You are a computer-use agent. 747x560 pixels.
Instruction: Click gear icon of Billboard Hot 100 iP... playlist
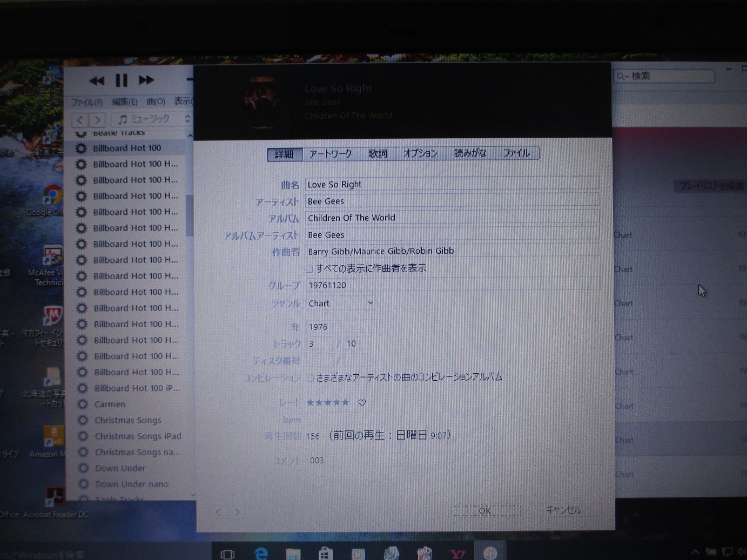tap(82, 388)
